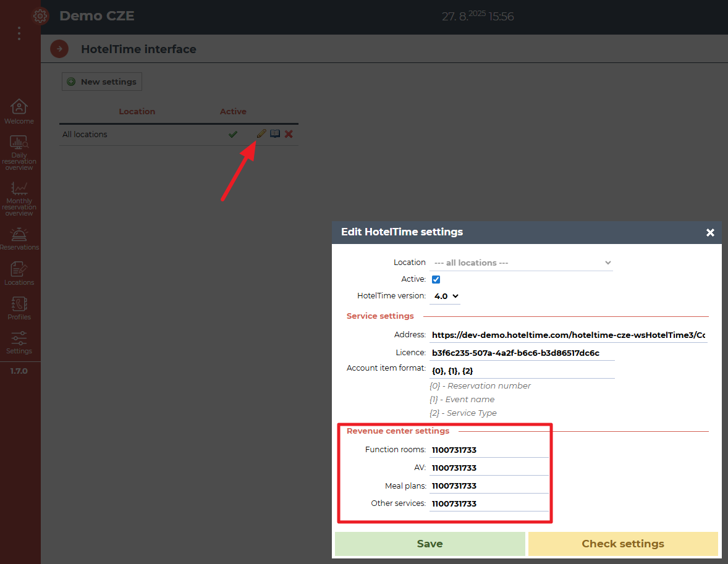
Task: Toggle the Active checkbox in dialog
Action: click(436, 279)
